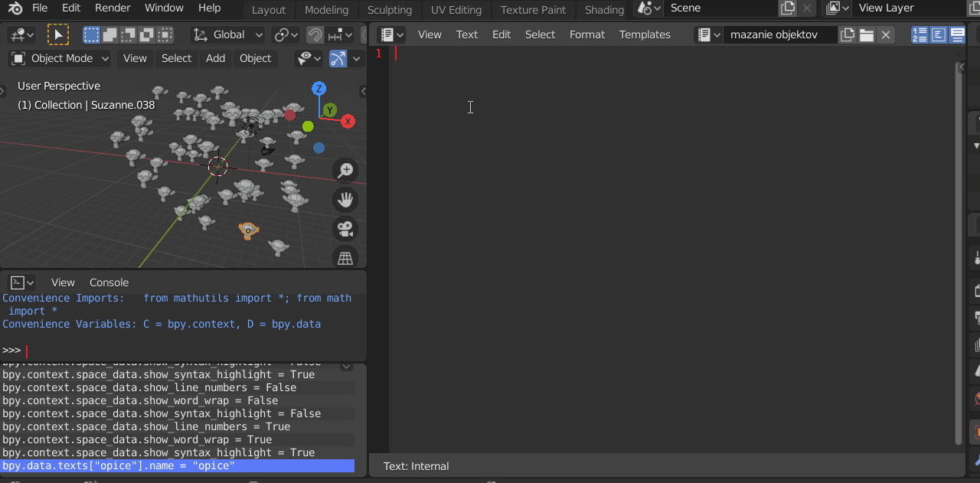Image resolution: width=980 pixels, height=483 pixels.
Task: Open the Global transform orientation dropdown
Action: point(227,35)
